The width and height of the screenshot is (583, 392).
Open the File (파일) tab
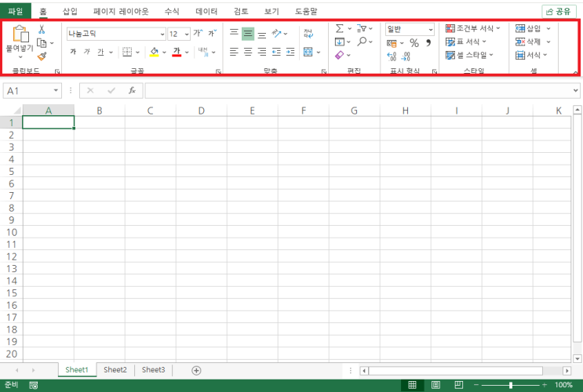click(15, 11)
